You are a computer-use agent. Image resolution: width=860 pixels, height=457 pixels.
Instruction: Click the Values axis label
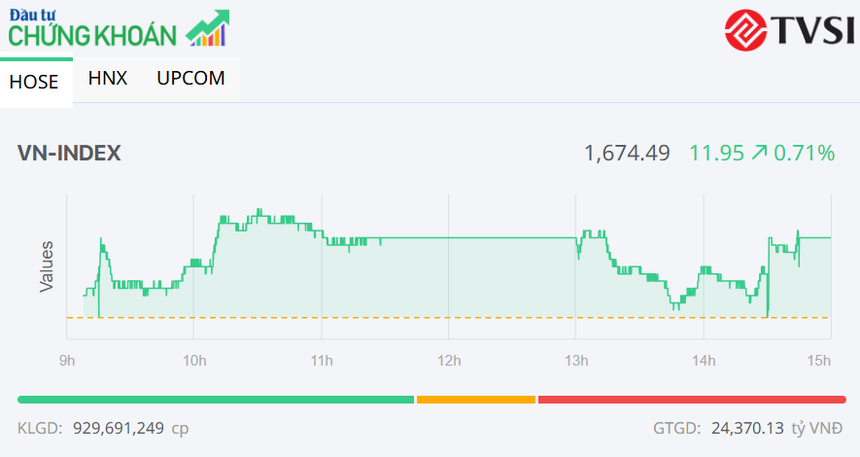(x=46, y=266)
